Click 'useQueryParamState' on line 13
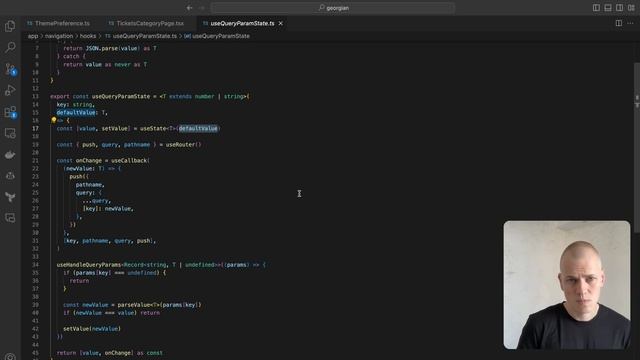Image resolution: width=640 pixels, height=360 pixels. click(x=121, y=96)
